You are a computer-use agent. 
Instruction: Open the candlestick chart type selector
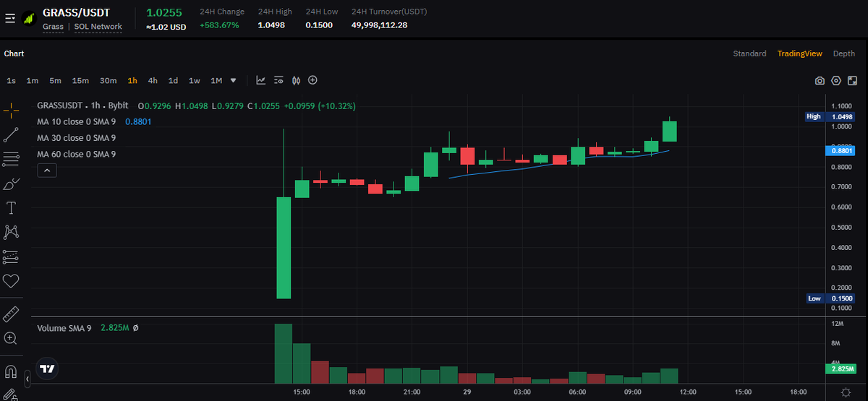pos(296,80)
